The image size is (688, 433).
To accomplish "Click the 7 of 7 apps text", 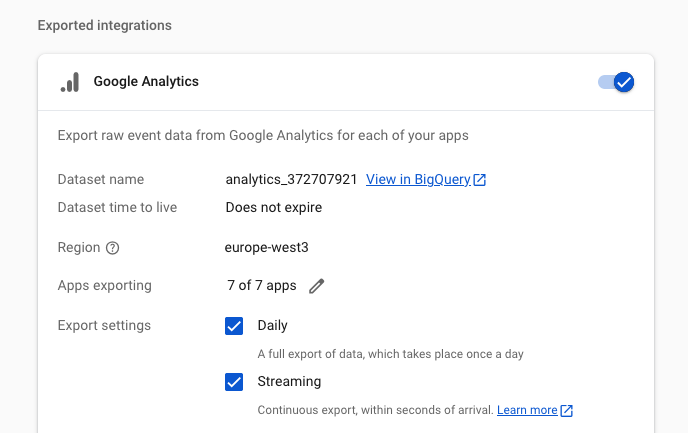I will click(x=262, y=286).
